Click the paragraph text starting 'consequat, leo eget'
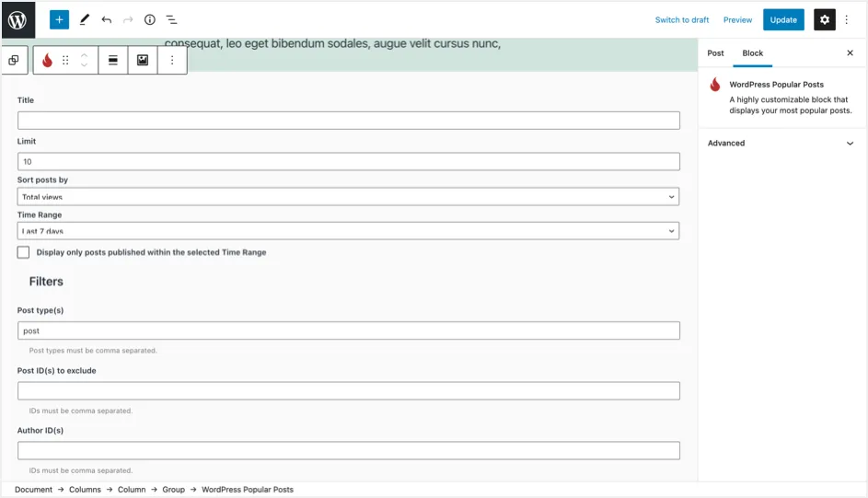Viewport: 868px width, 498px height. [x=332, y=43]
